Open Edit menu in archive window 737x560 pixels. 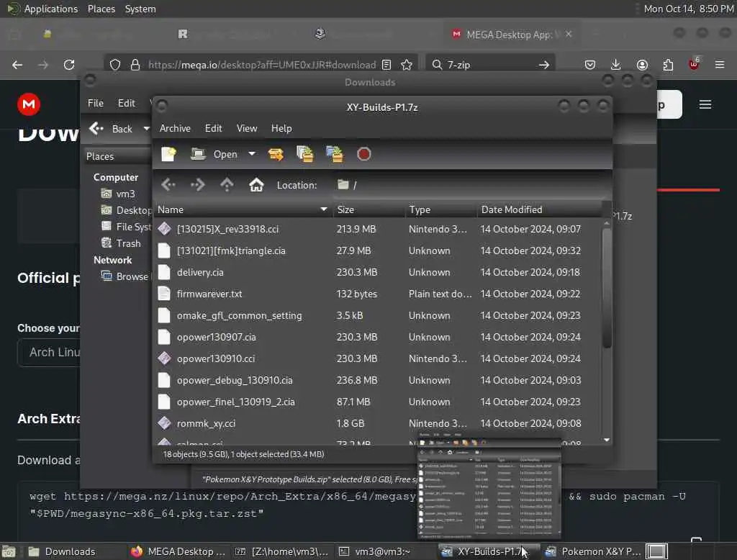point(213,128)
